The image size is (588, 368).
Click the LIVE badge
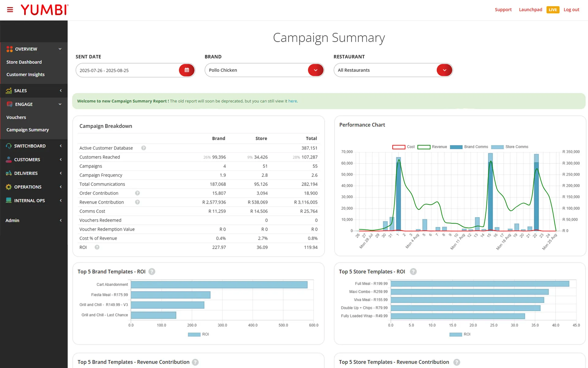pos(553,10)
